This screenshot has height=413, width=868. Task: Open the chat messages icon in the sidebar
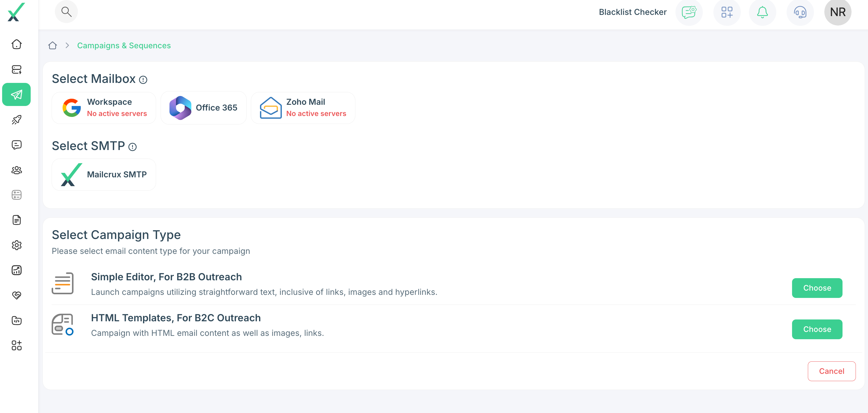(16, 145)
